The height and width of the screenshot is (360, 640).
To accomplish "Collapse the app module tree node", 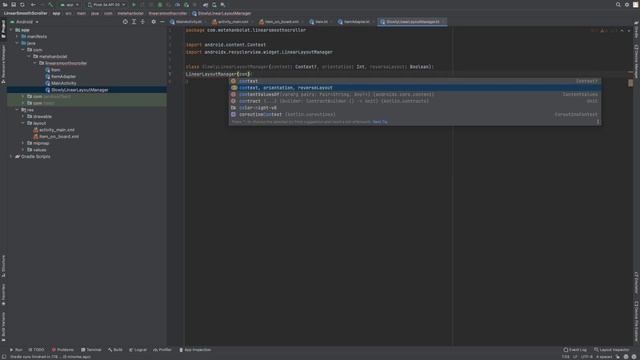I will (11, 30).
